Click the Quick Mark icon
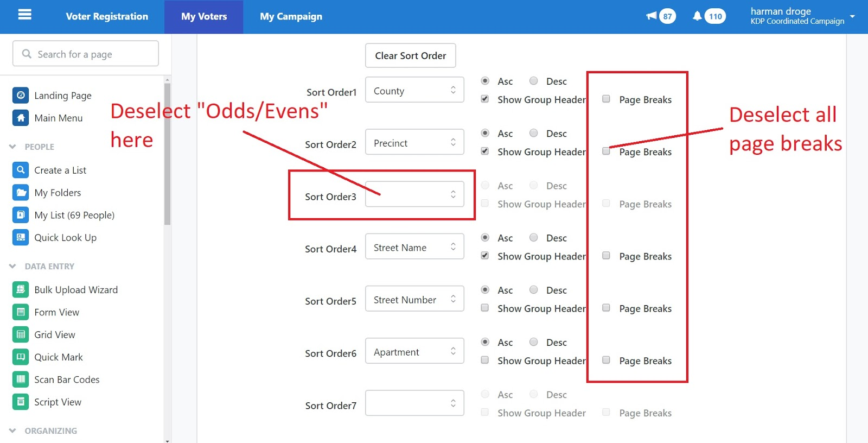The image size is (868, 443). (21, 357)
